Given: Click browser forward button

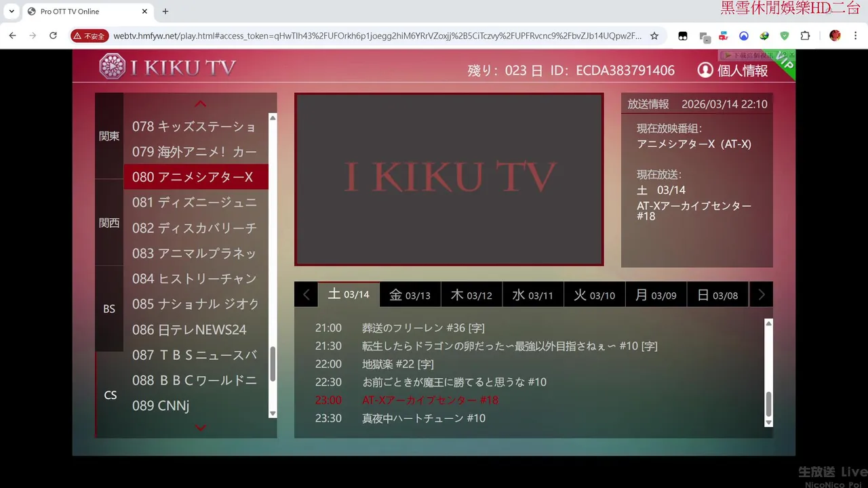Looking at the screenshot, I should point(33,36).
